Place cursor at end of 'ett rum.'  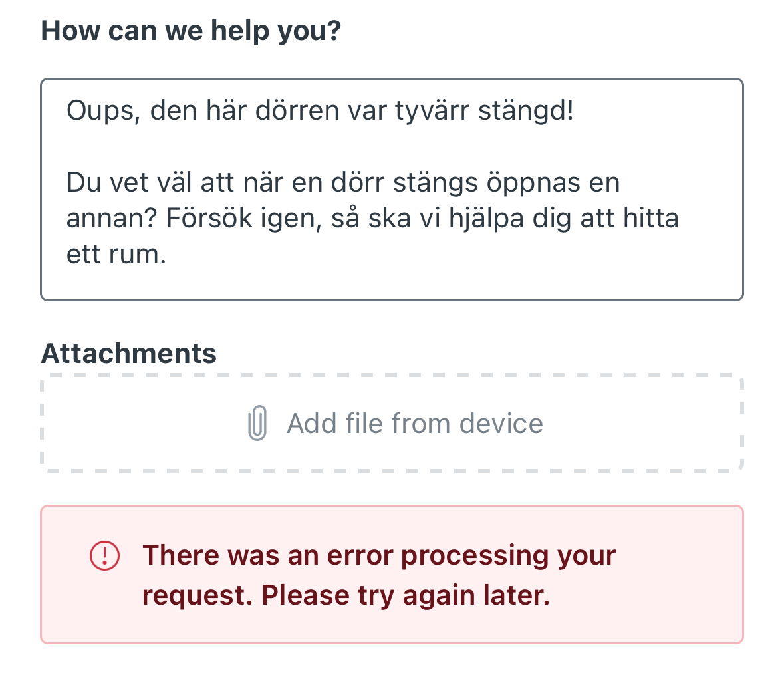tap(168, 254)
